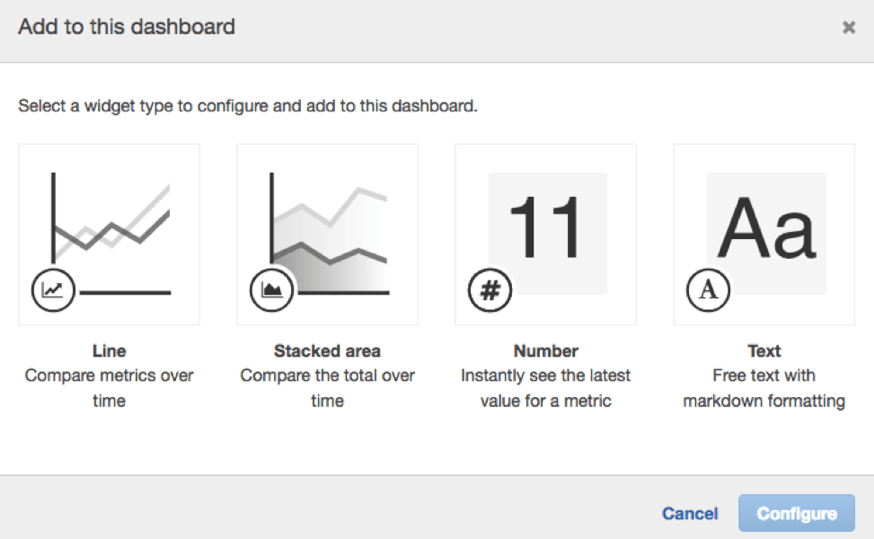This screenshot has width=874, height=539.
Task: Click the Stacked area title label
Action: (327, 351)
